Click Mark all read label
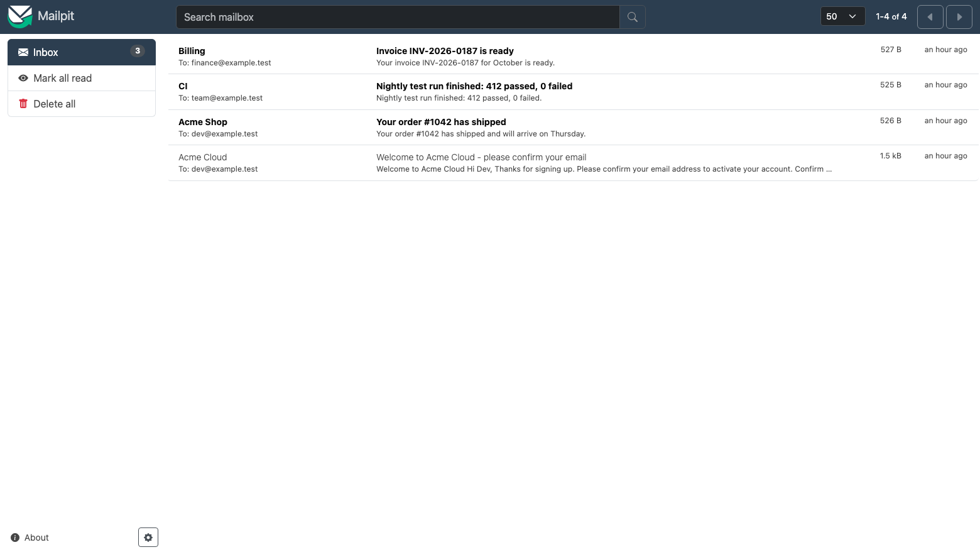The height and width of the screenshot is (552, 980). click(x=63, y=78)
